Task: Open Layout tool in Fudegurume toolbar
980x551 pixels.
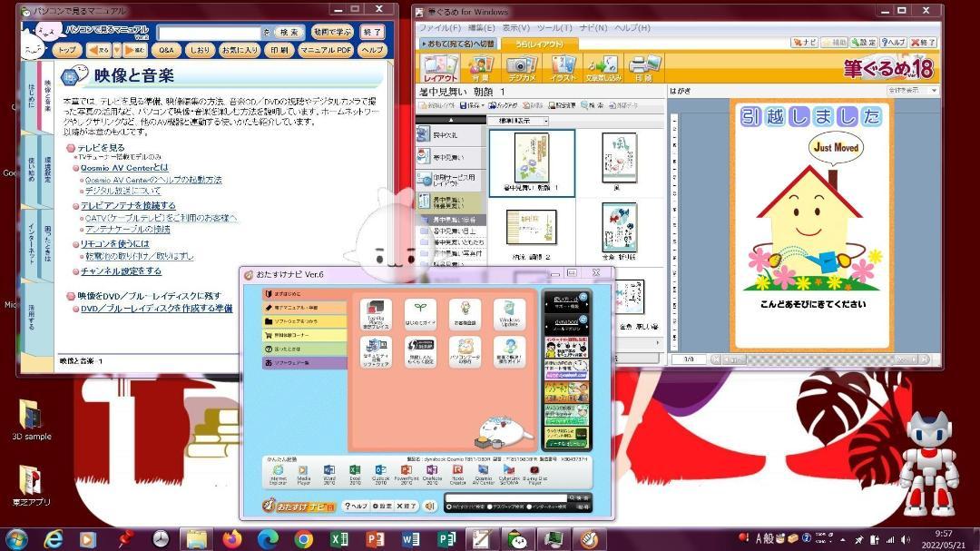Action: pos(439,68)
